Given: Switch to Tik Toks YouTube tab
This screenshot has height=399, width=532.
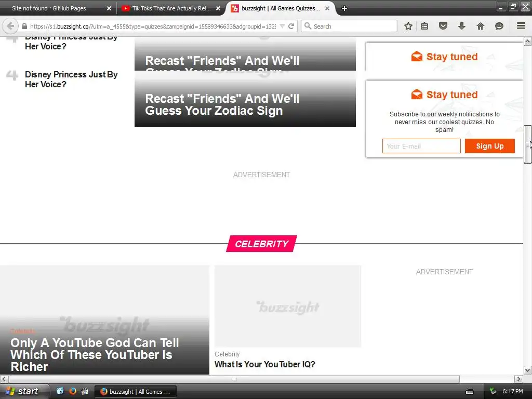Looking at the screenshot, I should coord(171,8).
